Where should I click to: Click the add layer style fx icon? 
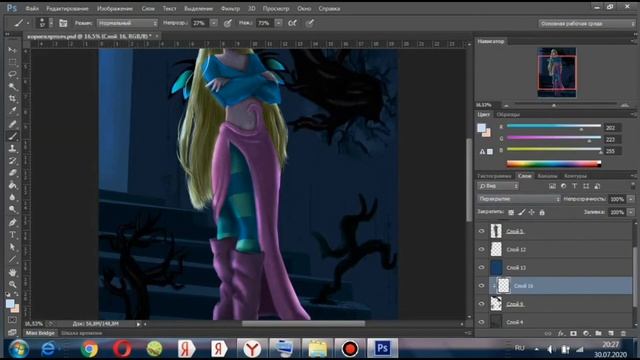(561, 333)
